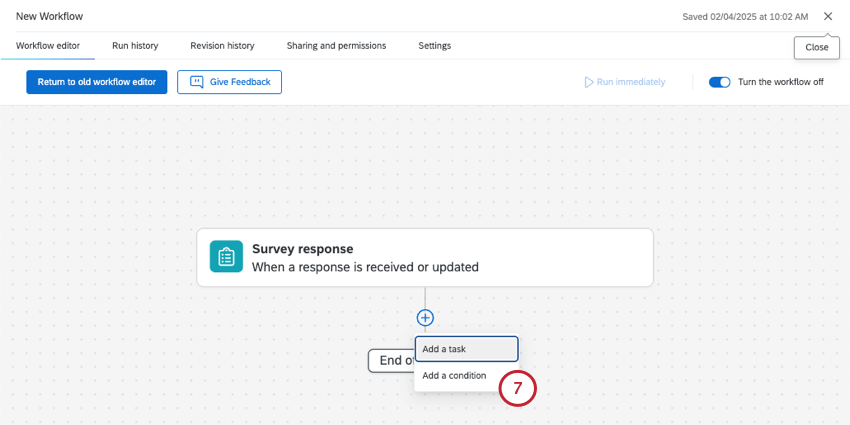This screenshot has height=425, width=850.
Task: Open the Revision history tab
Action: [x=222, y=45]
